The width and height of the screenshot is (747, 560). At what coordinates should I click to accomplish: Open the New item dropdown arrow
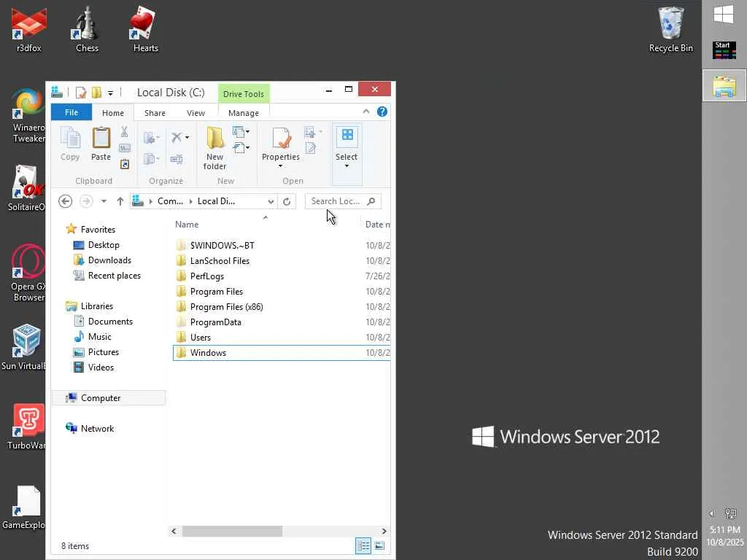[248, 131]
